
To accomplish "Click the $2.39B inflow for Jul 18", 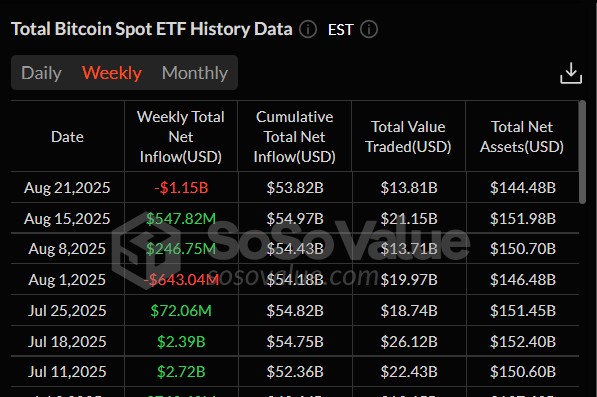I will tap(181, 341).
